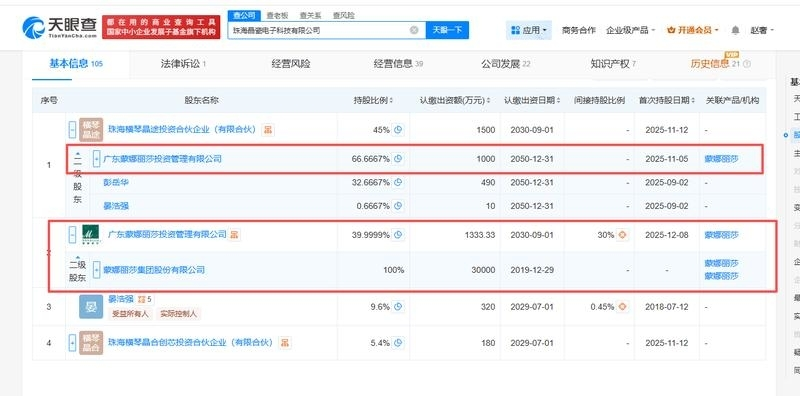800x396 pixels.
Task: Click the Tianyancha logo
Action: coord(59,28)
